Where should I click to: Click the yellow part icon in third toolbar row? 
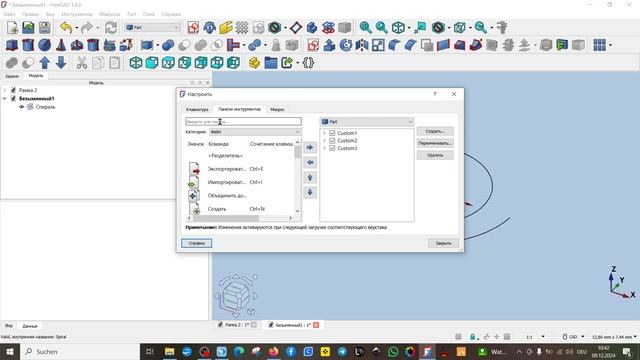coord(254,63)
